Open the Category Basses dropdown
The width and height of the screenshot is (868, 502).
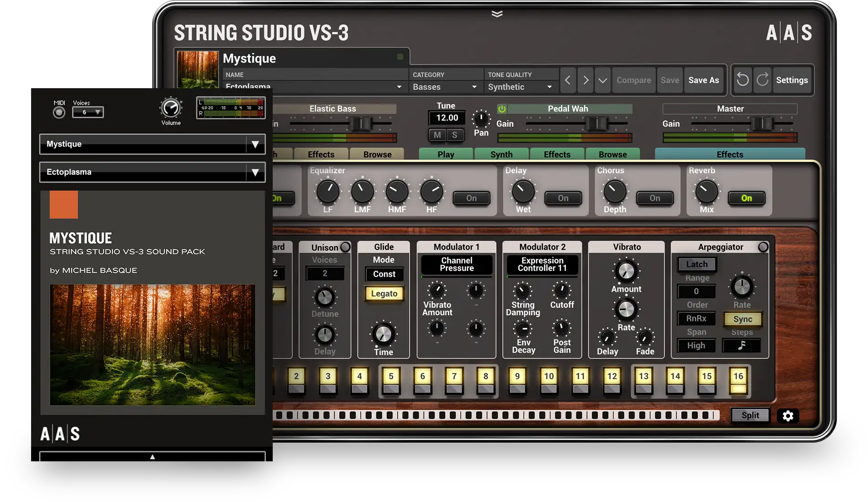[x=445, y=87]
